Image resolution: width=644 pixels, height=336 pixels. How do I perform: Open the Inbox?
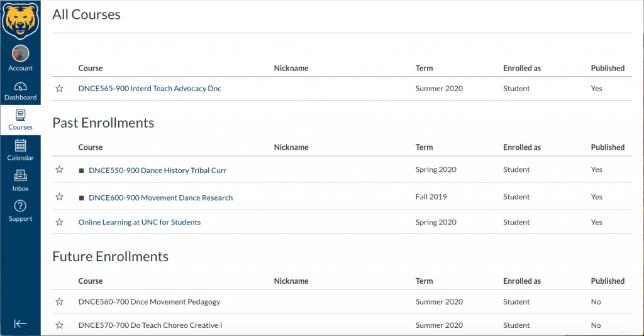click(x=21, y=181)
